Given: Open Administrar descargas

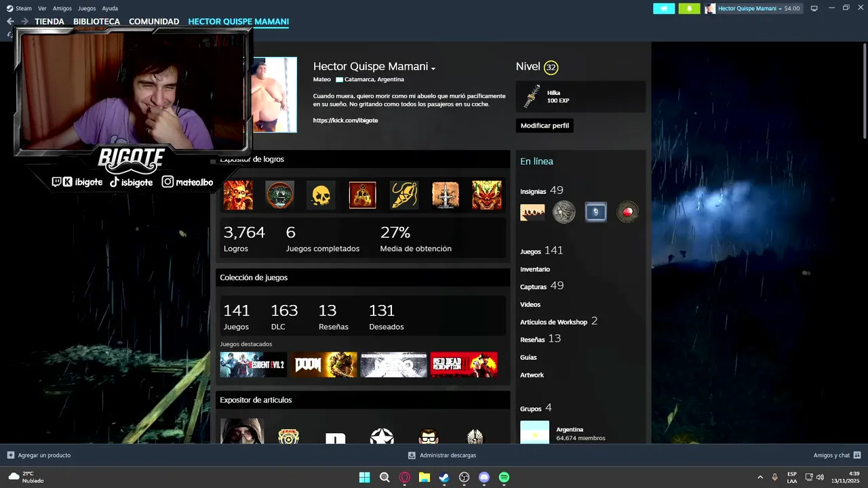Looking at the screenshot, I should [x=442, y=455].
